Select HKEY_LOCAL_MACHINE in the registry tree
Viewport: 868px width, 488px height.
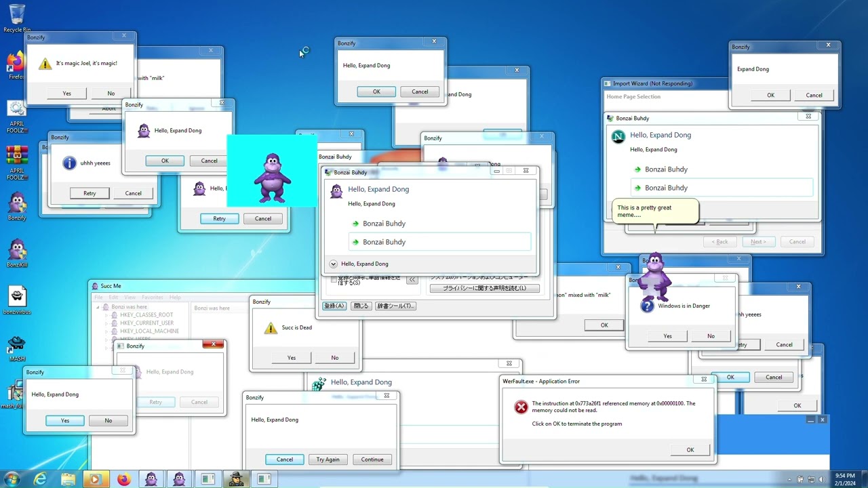[x=149, y=331]
